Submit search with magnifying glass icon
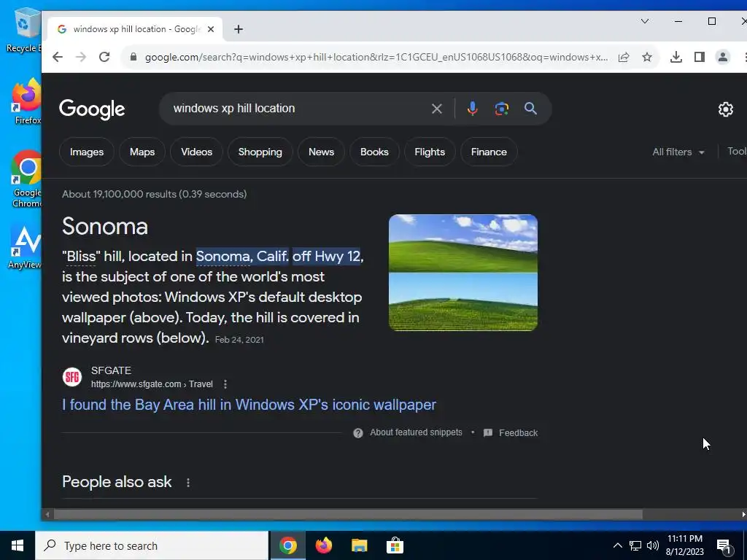 [x=531, y=109]
